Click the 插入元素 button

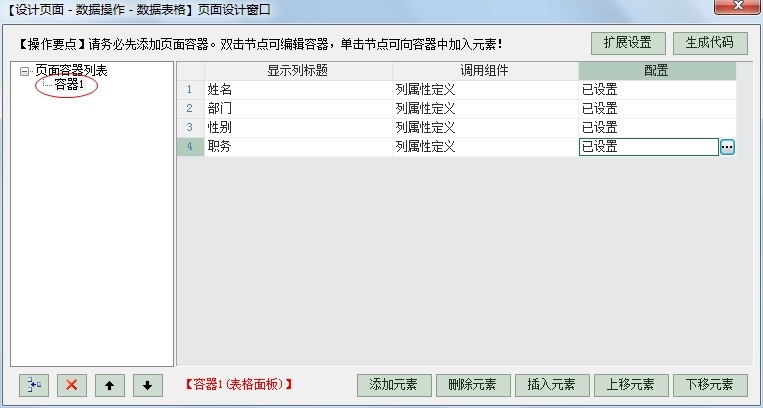pyautogui.click(x=552, y=385)
